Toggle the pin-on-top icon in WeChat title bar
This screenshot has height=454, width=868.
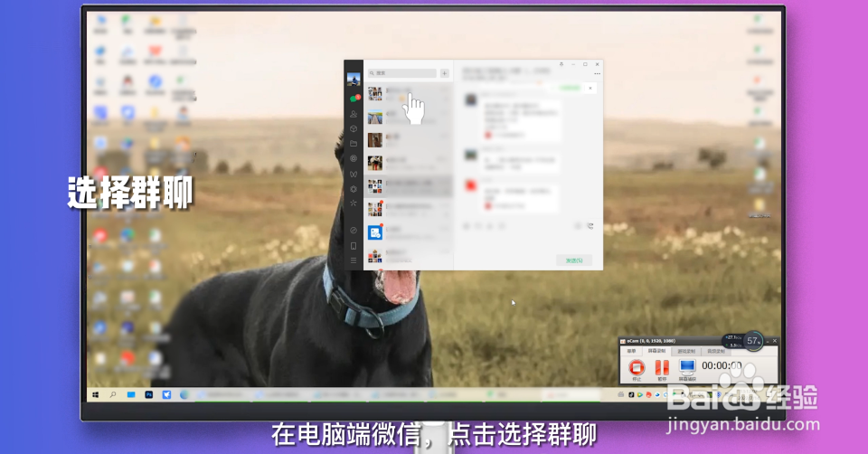561,64
